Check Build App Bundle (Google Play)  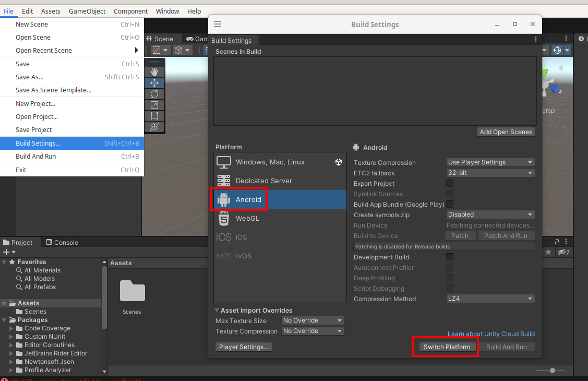449,204
